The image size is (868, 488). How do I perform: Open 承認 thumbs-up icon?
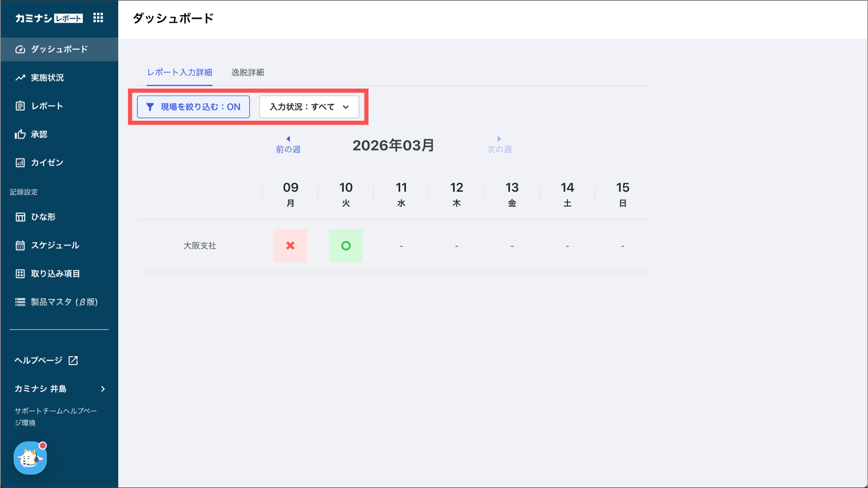pos(20,134)
